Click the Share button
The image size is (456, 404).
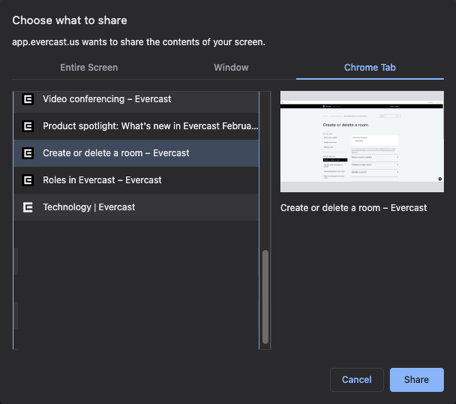click(x=417, y=380)
